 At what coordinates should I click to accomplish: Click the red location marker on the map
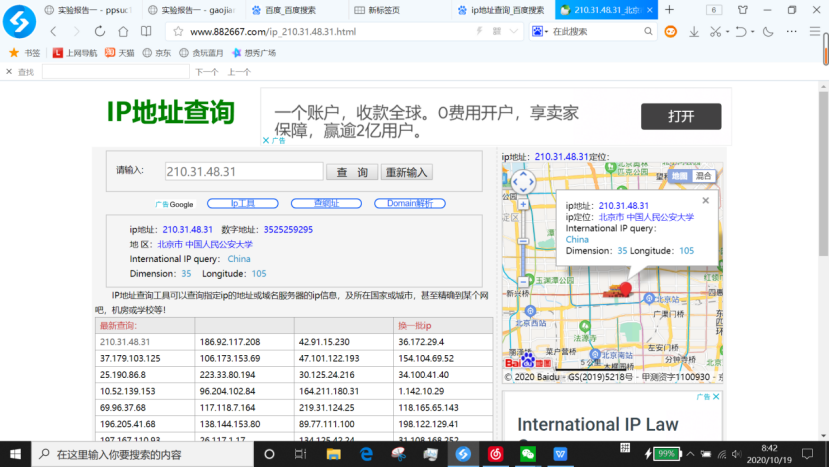(626, 289)
